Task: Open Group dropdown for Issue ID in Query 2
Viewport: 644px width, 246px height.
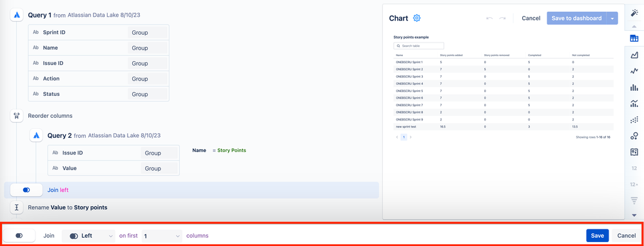Action: coord(159,153)
